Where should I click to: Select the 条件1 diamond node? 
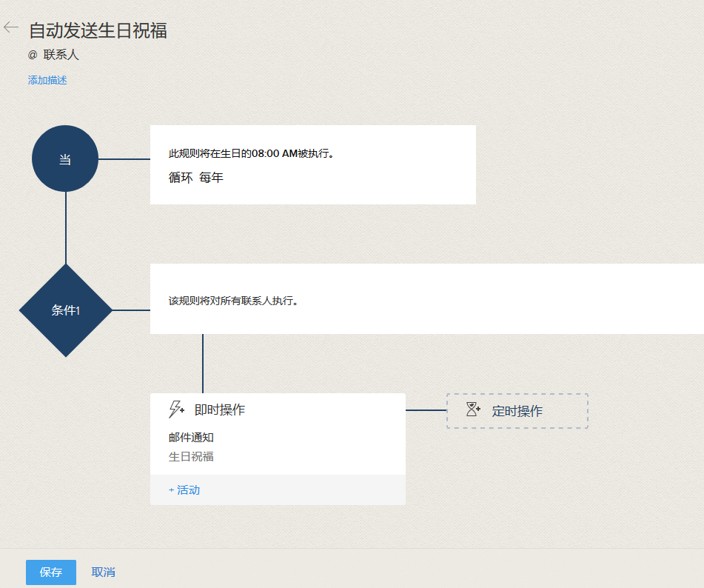pos(65,310)
